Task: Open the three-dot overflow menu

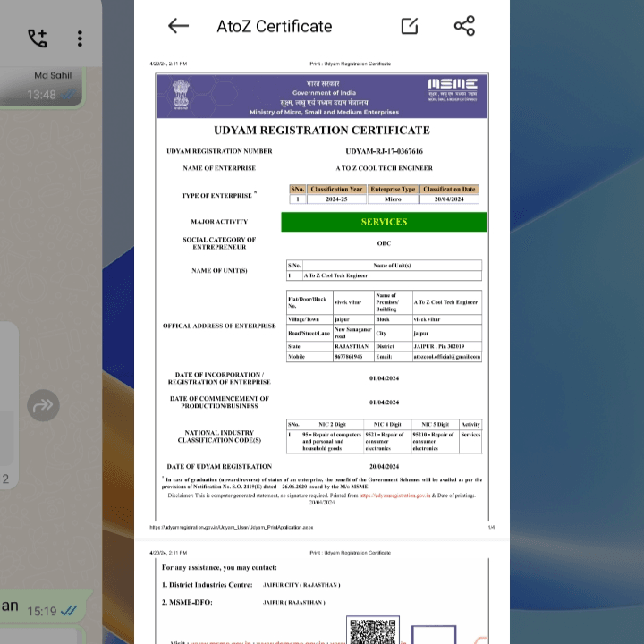Action: click(x=80, y=38)
